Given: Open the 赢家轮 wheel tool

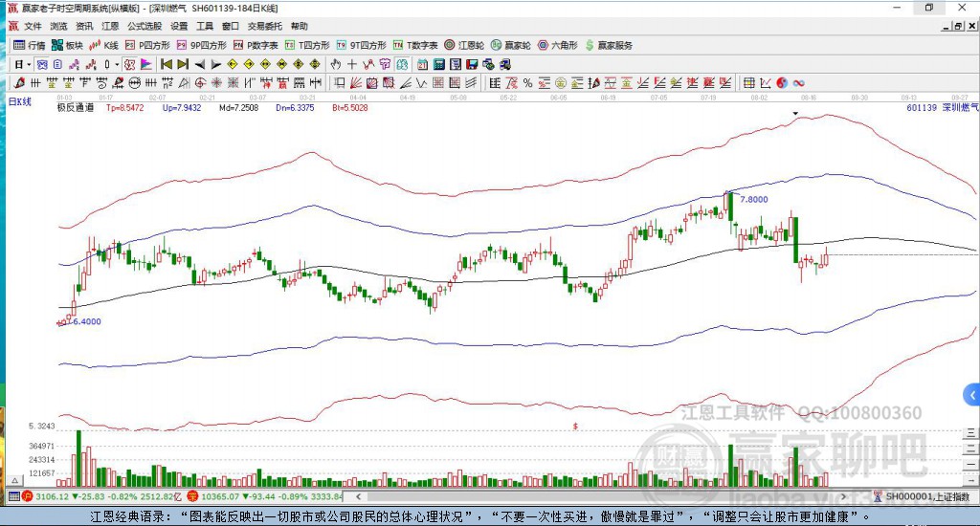Looking at the screenshot, I should pyautogui.click(x=511, y=45).
